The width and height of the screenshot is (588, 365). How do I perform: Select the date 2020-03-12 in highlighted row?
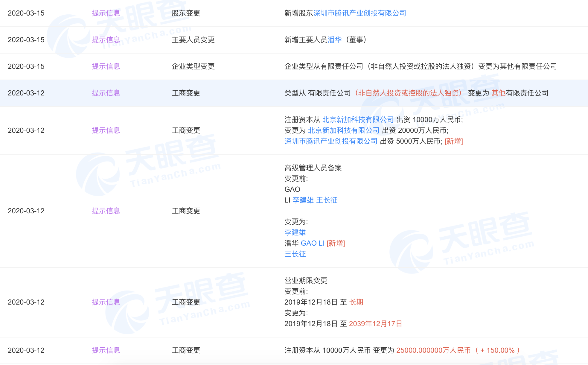click(x=26, y=93)
